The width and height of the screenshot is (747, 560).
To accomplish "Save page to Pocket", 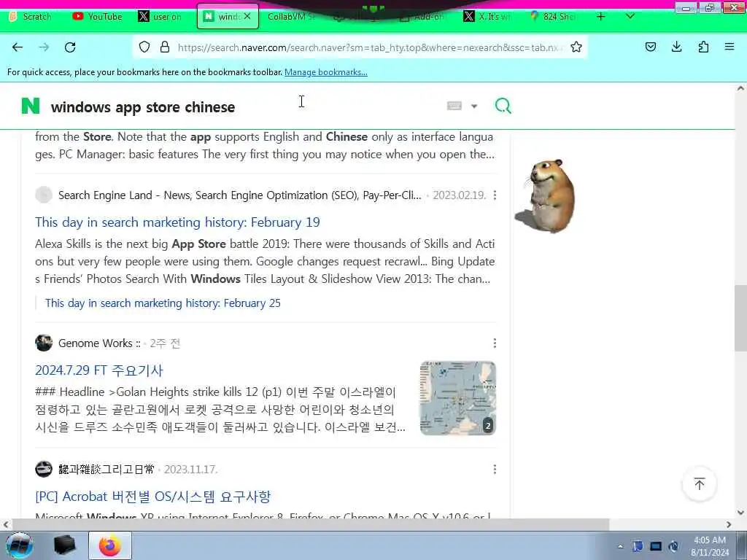I will (x=651, y=47).
